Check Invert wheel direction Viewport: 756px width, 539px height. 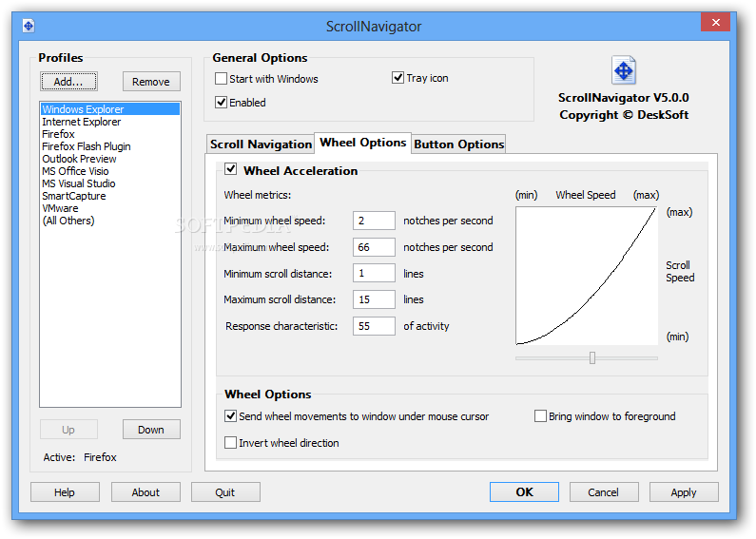(x=230, y=443)
